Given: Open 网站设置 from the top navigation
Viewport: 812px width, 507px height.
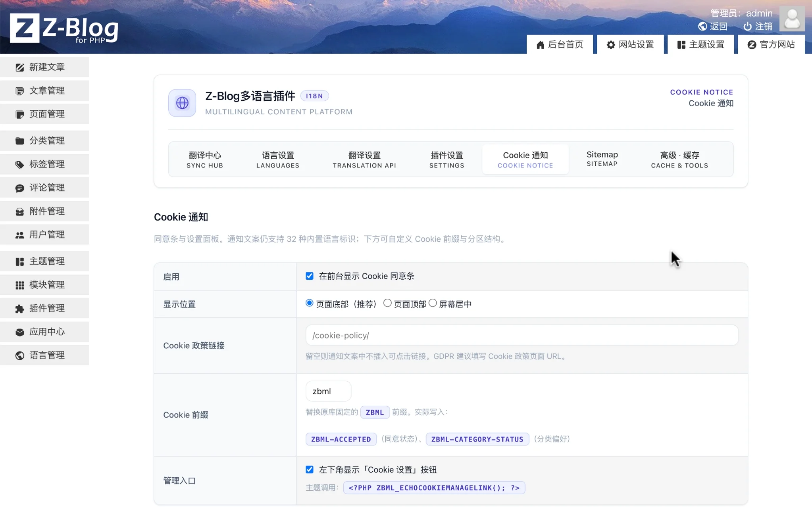Looking at the screenshot, I should pyautogui.click(x=630, y=44).
